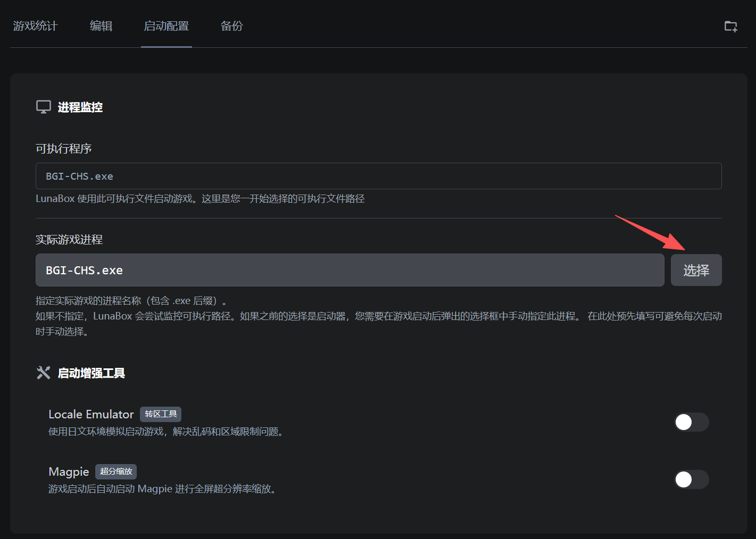The height and width of the screenshot is (539, 756).
Task: Enable the Locale Emulator switch
Action: coord(691,422)
